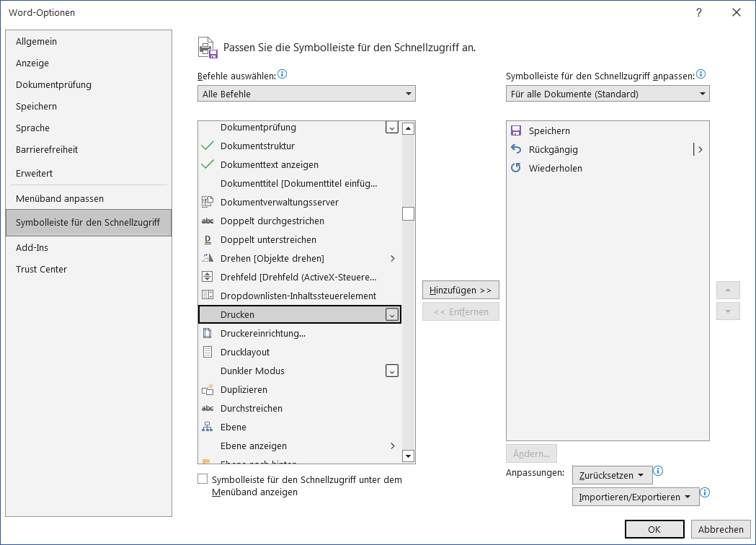
Task: Select the Dunkler Modus command row
Action: pyautogui.click(x=299, y=371)
